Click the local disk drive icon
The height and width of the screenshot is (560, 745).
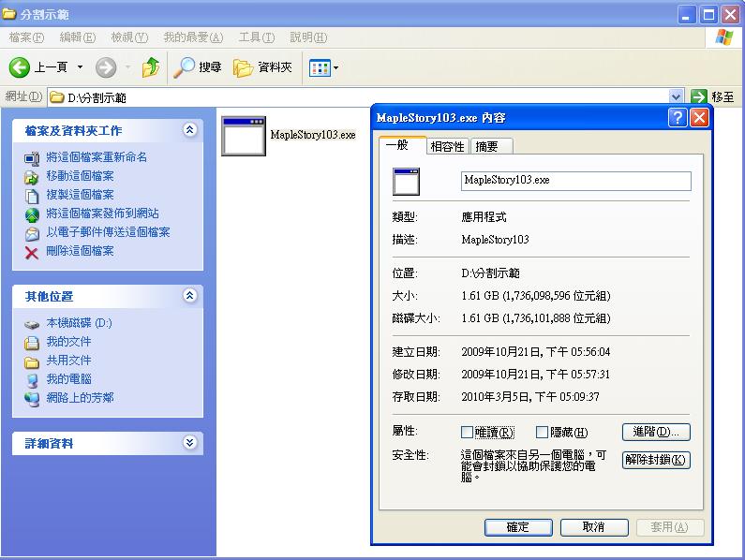32,325
